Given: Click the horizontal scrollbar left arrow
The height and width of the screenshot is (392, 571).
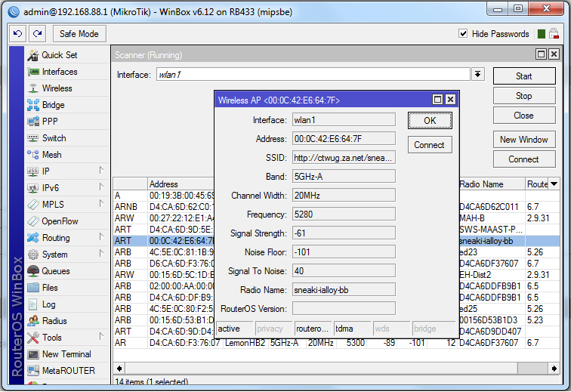Looking at the screenshot, I should (119, 369).
